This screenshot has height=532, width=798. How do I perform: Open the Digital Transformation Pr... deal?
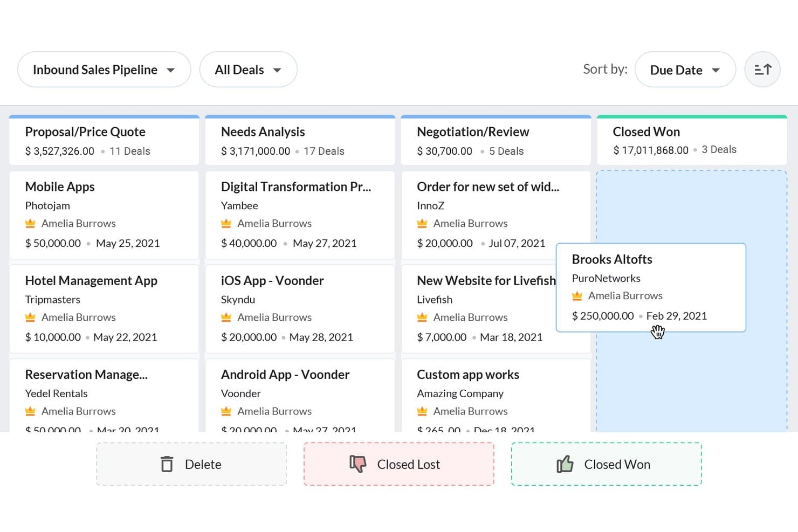tap(296, 186)
